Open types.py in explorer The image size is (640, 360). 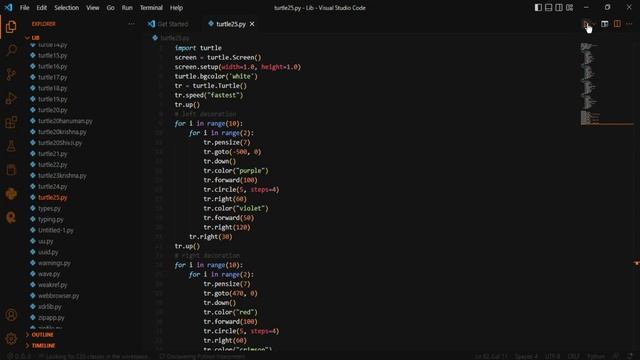pyautogui.click(x=49, y=209)
